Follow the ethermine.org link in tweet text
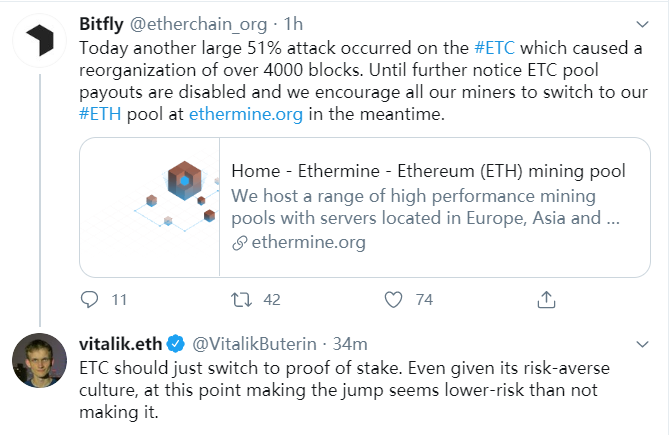The width and height of the screenshot is (671, 435). [246, 114]
